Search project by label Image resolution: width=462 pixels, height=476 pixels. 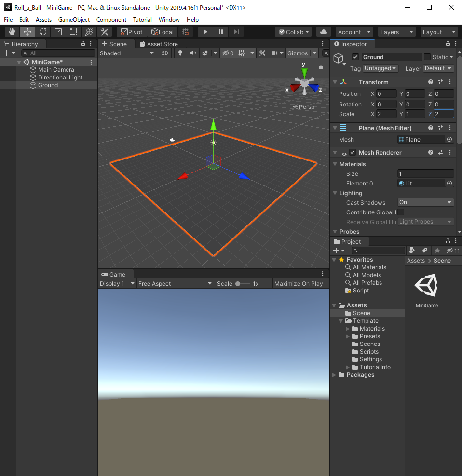point(424,251)
